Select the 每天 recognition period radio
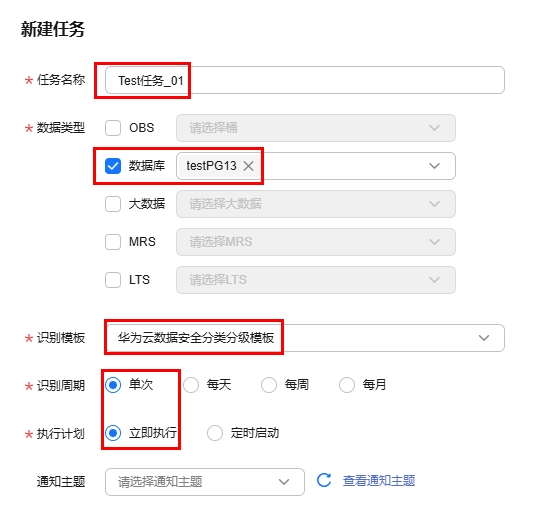 (191, 385)
